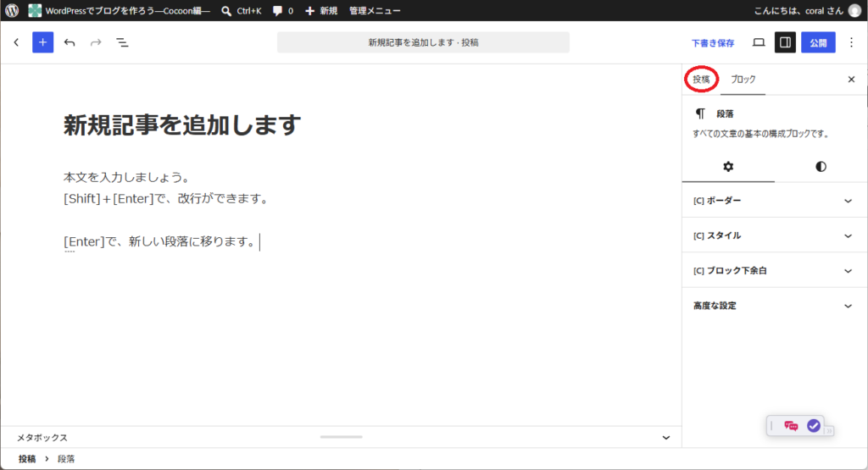Open the Ctrl+K search command
The height and width of the screenshot is (470, 868).
click(242, 10)
